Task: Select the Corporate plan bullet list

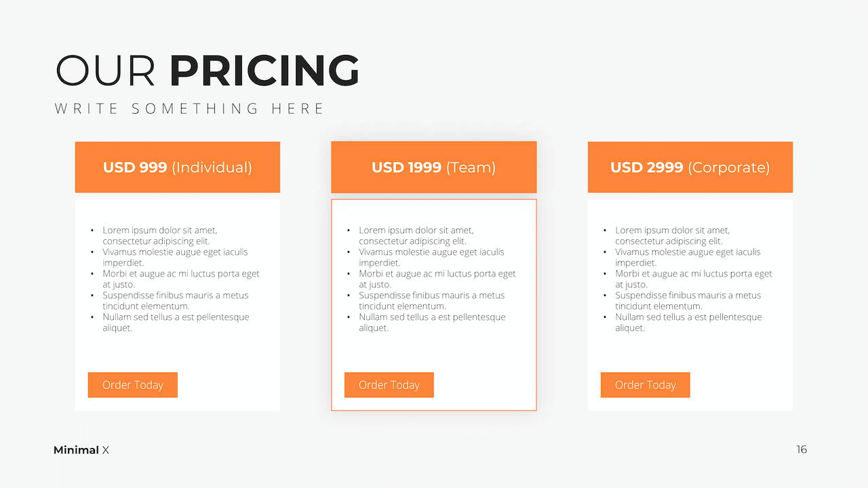Action: tap(688, 279)
